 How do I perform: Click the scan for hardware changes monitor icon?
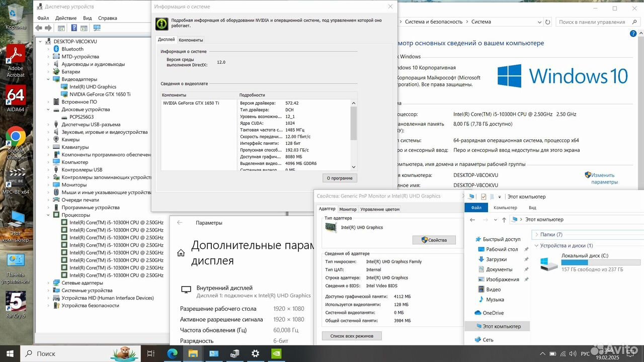coord(97,28)
